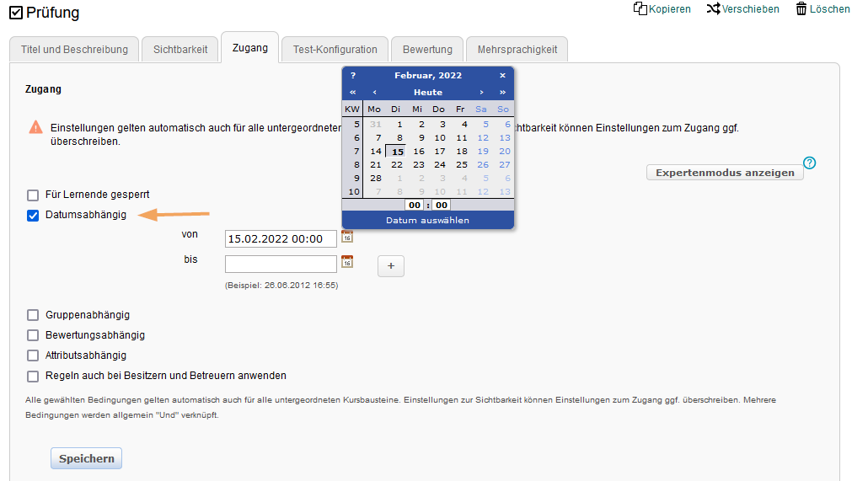Click the hours field in calendar time
The height and width of the screenshot is (481, 868).
click(415, 205)
